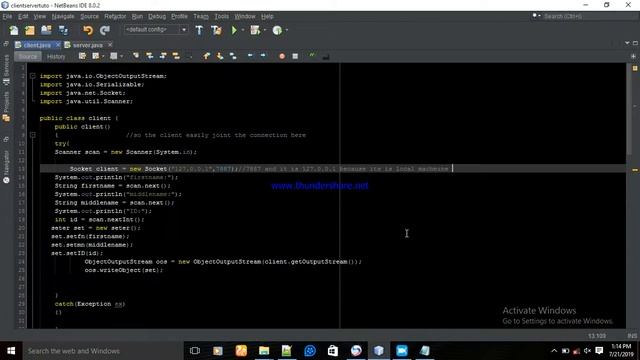This screenshot has width=640, height=360.
Task: Click the INS insert mode indicator
Action: pyautogui.click(x=632, y=336)
